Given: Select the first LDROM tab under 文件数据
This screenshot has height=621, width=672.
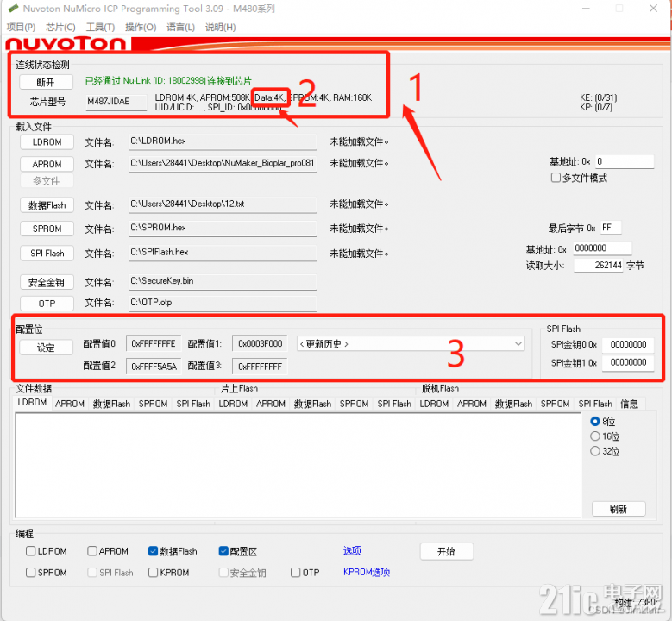Looking at the screenshot, I should [x=32, y=403].
